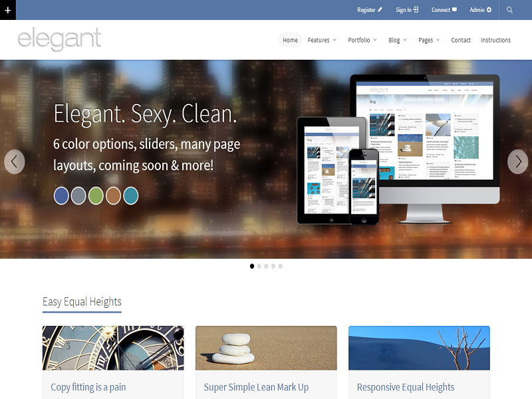Select the last slider pagination dot
The width and height of the screenshot is (532, 399).
280,266
